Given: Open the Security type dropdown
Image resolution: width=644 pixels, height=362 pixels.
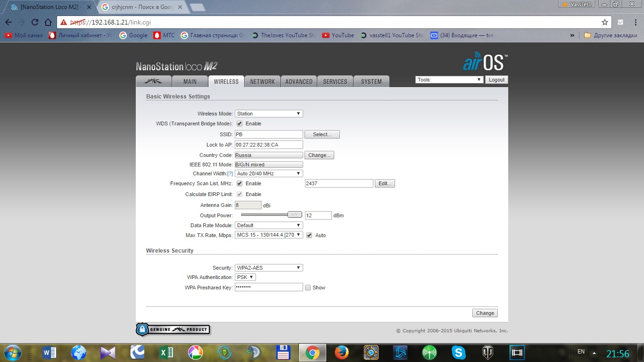Looking at the screenshot, I should [x=269, y=268].
